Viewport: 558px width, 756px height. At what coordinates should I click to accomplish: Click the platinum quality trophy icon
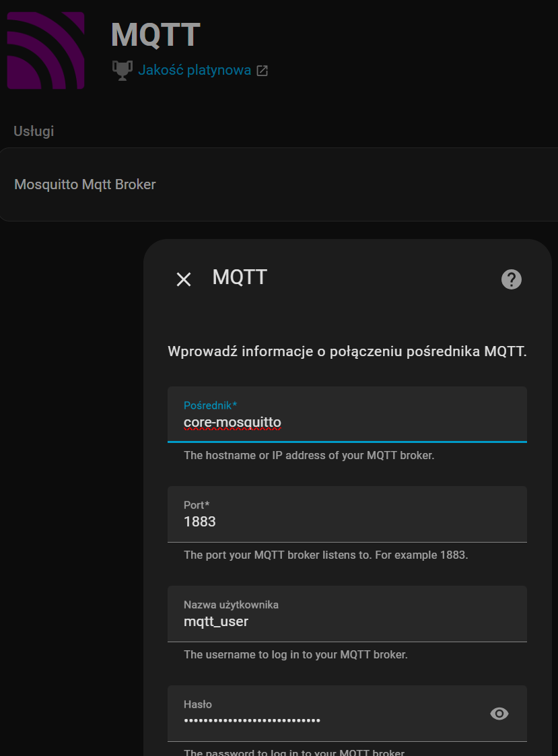pos(121,70)
